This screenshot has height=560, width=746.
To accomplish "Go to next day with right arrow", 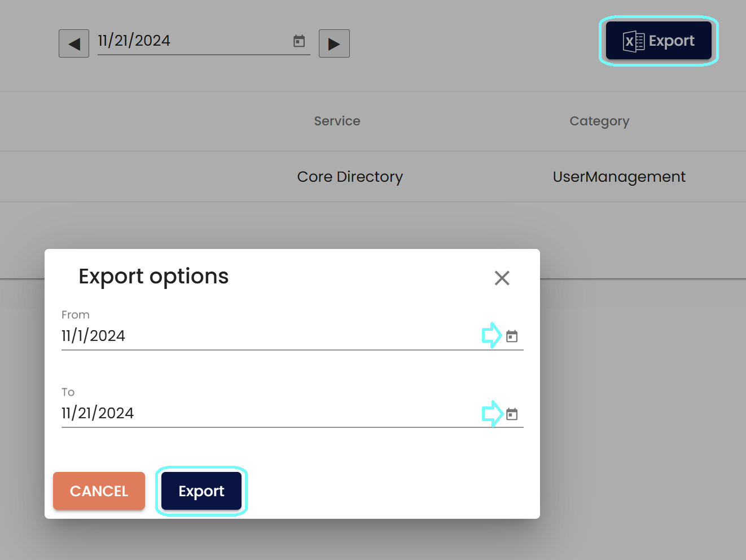I will click(334, 43).
